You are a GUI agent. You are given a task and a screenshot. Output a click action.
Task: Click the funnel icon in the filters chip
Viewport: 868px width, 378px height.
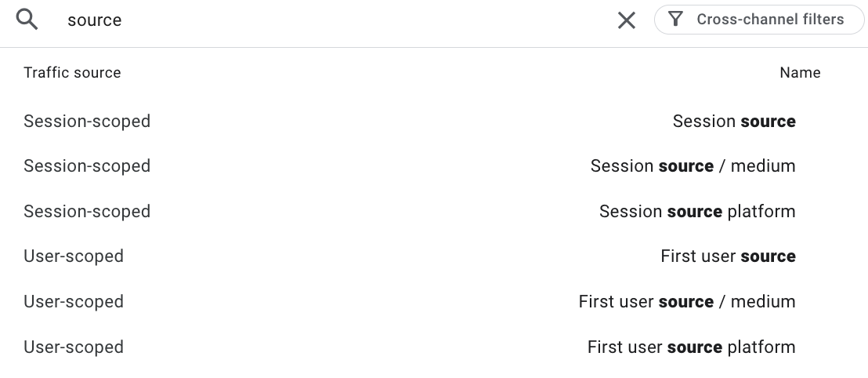[676, 20]
